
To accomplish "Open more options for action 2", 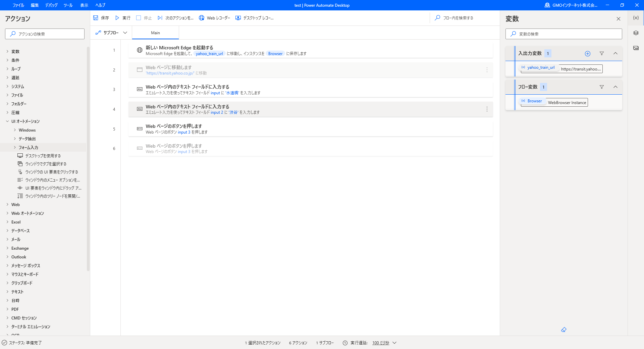I will pyautogui.click(x=487, y=70).
